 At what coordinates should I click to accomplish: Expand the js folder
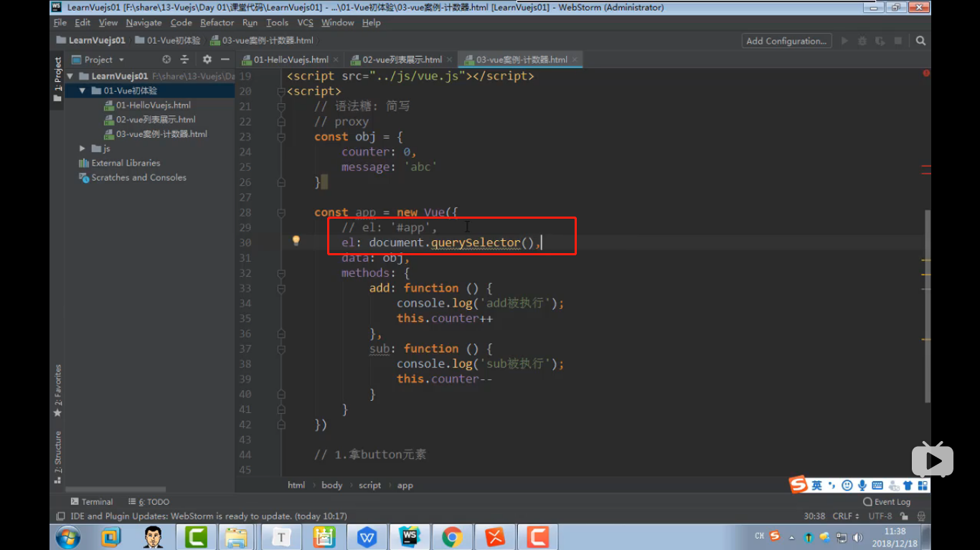pos(83,148)
